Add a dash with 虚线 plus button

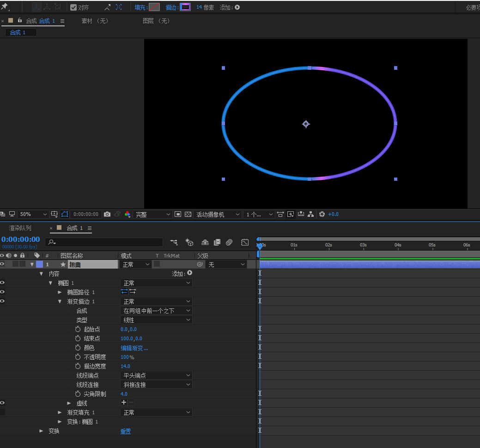pyautogui.click(x=124, y=403)
